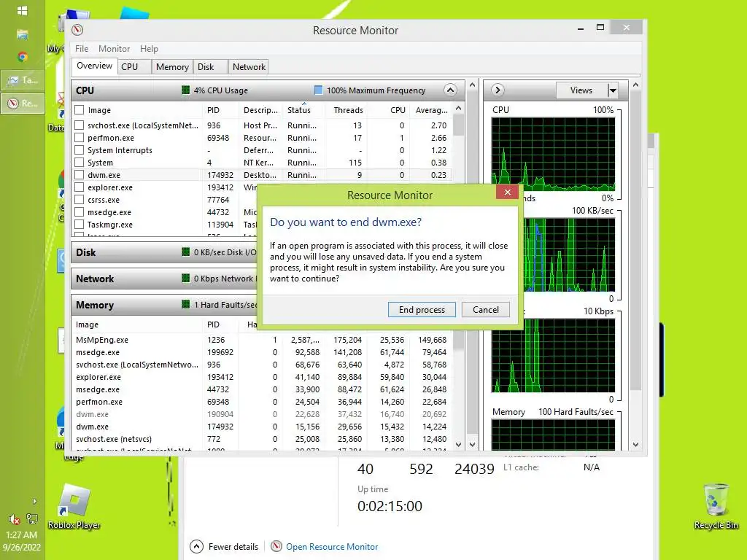This screenshot has height=560, width=747.
Task: Sort by the Threads column header
Action: (348, 110)
